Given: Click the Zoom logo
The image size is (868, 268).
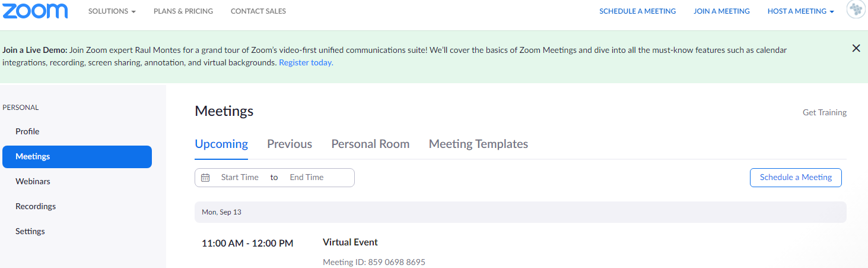Looking at the screenshot, I should pyautogui.click(x=34, y=11).
